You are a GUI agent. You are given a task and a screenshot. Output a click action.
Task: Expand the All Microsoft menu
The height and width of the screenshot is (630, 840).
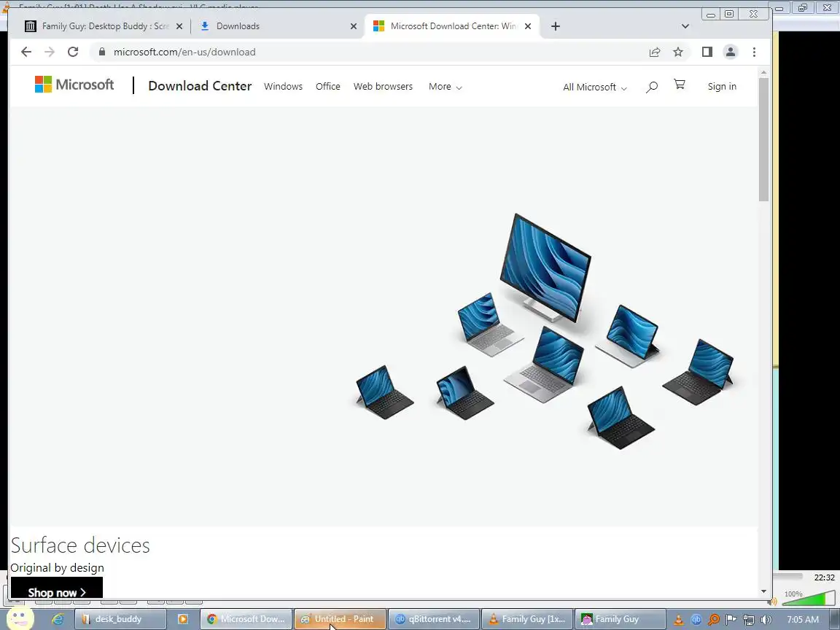[595, 87]
